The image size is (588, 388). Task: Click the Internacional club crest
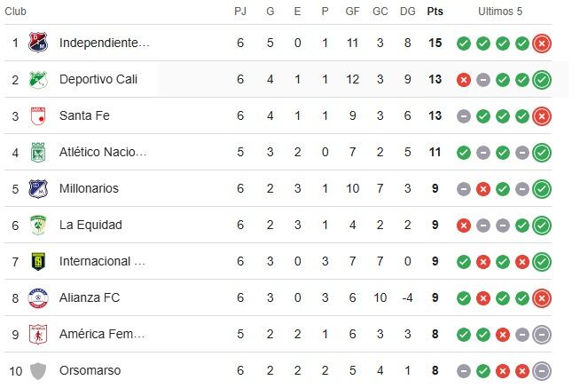(x=37, y=261)
